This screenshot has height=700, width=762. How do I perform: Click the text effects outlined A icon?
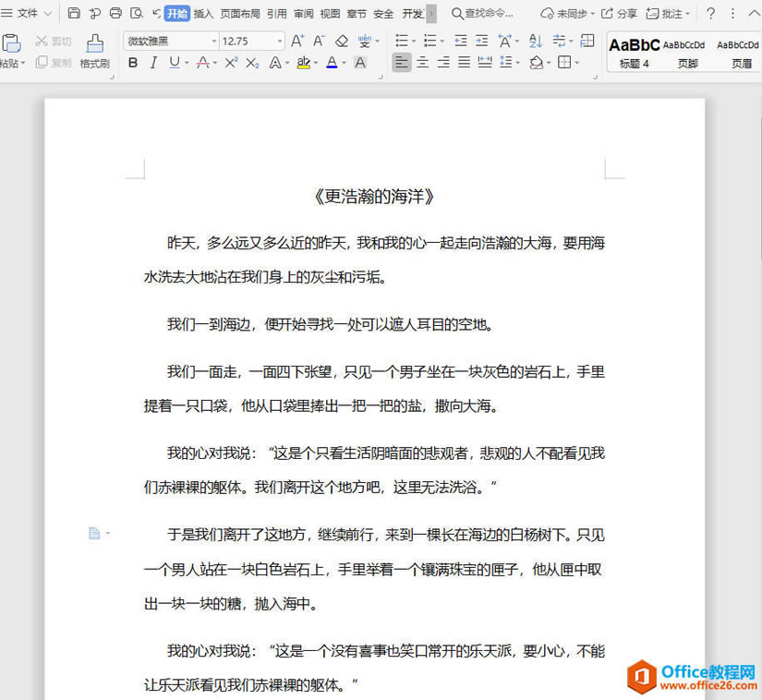point(275,63)
